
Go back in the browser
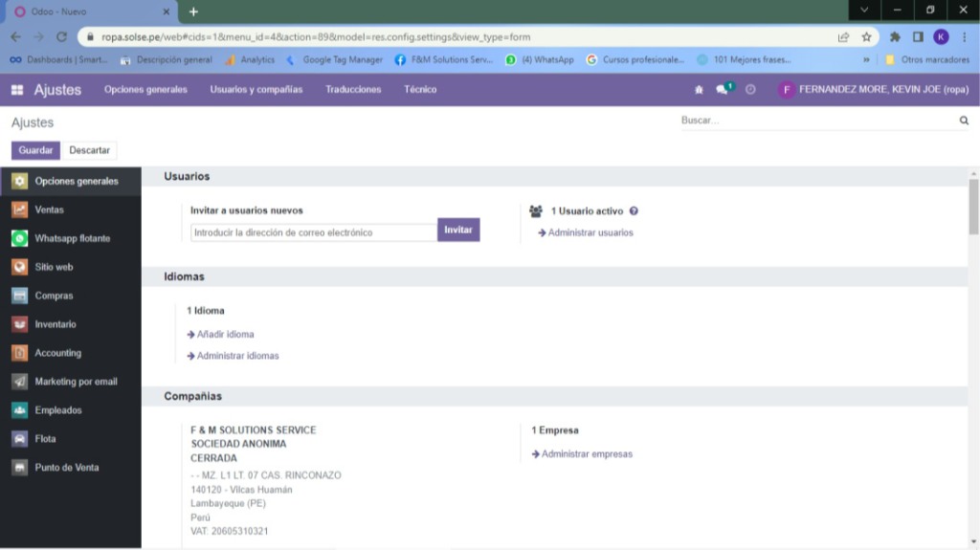click(x=15, y=37)
